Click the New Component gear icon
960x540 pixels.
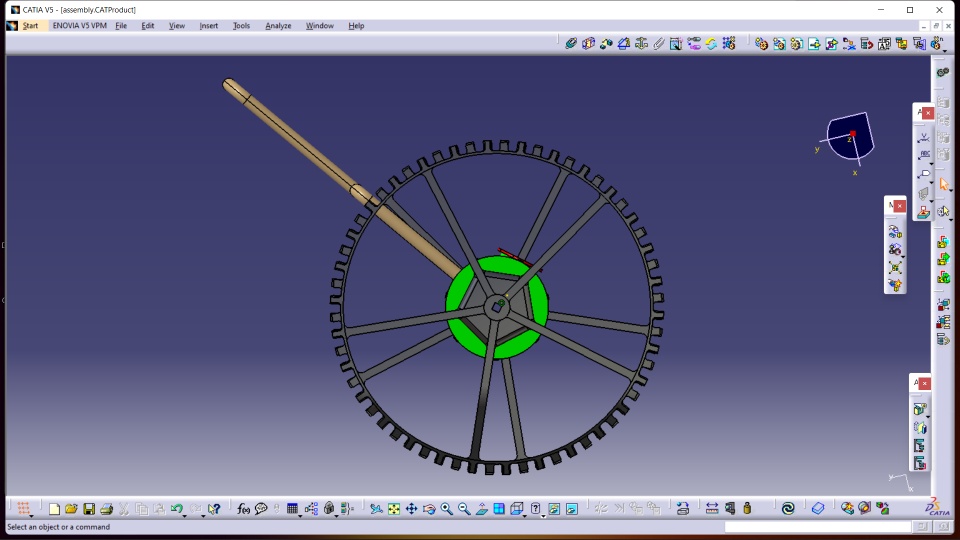tap(761, 43)
